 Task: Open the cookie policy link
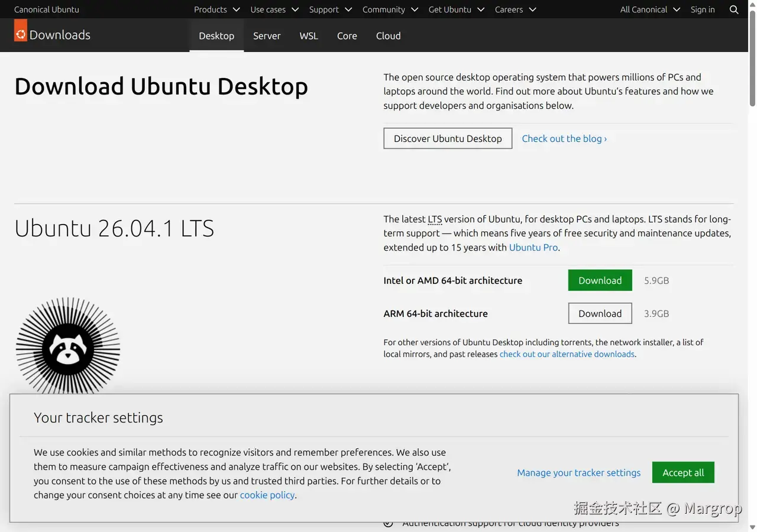pos(267,495)
